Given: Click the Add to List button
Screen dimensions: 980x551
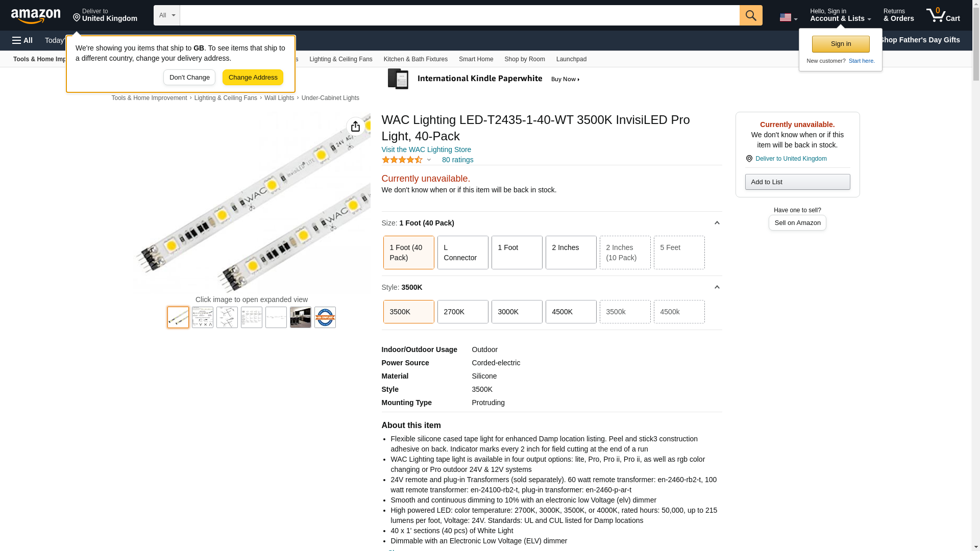Looking at the screenshot, I should 797,182.
